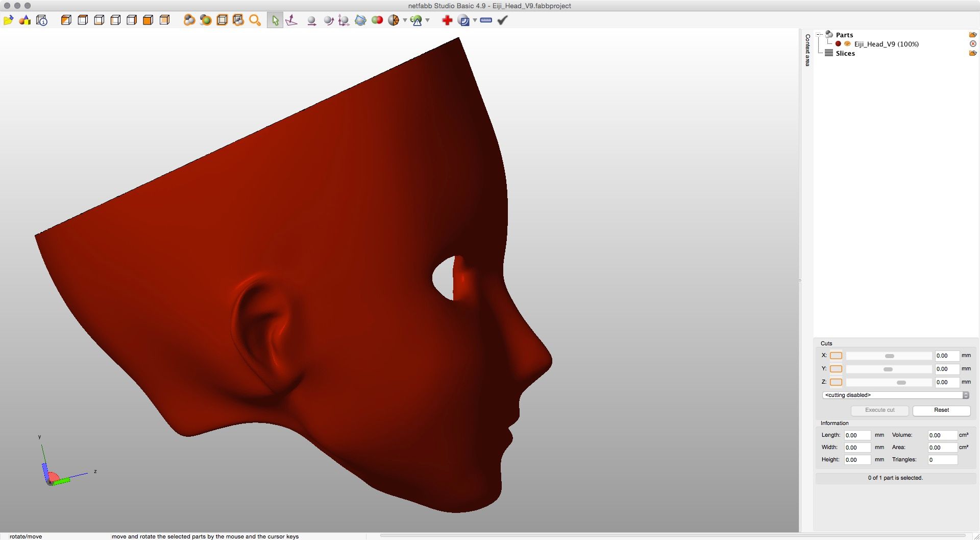The height and width of the screenshot is (540, 980).
Task: Click the X cut value input field
Action: pos(946,356)
